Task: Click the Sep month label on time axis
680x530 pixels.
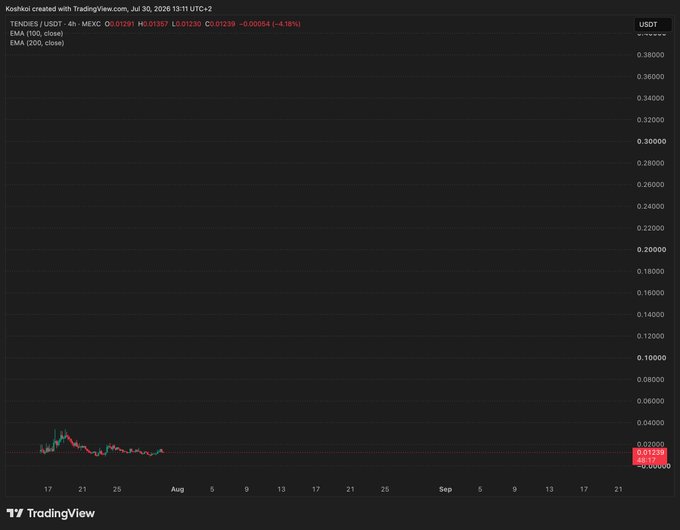Action: (x=445, y=489)
